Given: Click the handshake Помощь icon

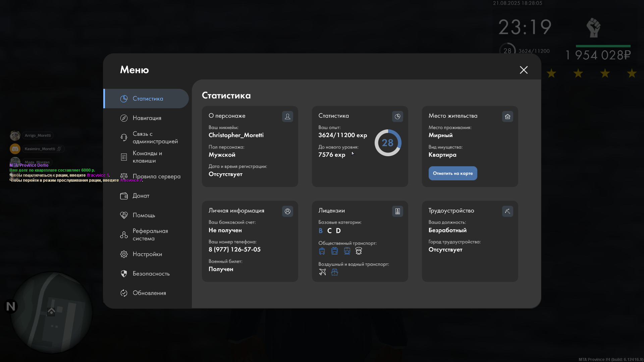Looking at the screenshot, I should 124,215.
